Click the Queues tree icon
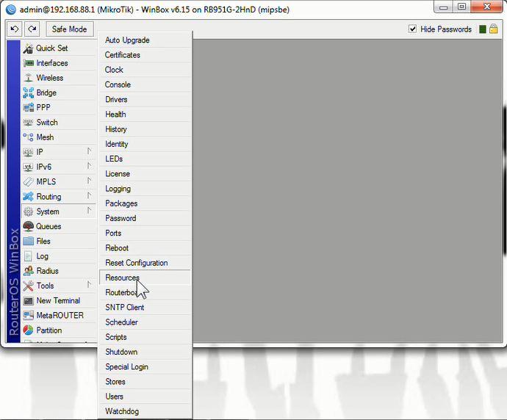This screenshot has width=507, height=420. (28, 226)
